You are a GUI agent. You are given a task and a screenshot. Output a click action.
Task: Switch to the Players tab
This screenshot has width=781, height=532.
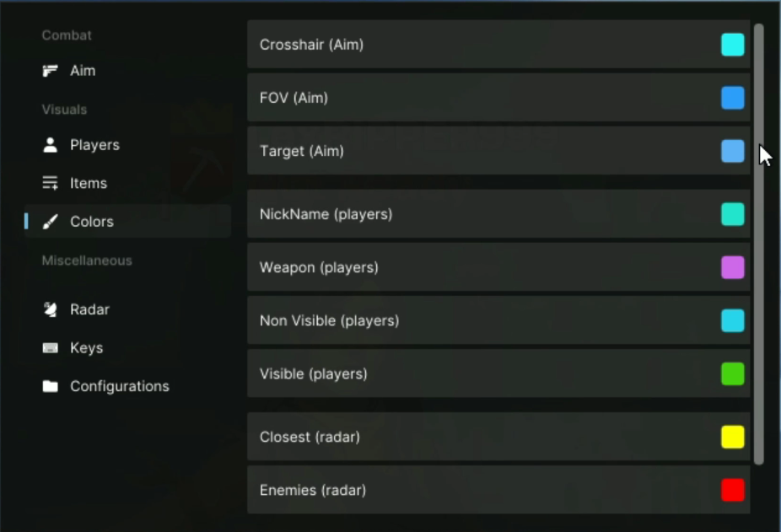click(x=94, y=145)
